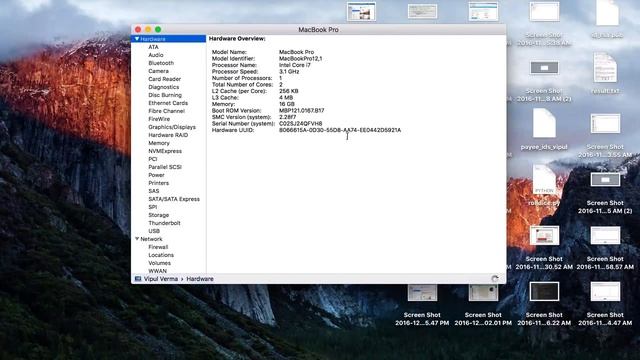The image size is (640, 360).
Task: Minimize the MacBook Pro window
Action: [x=148, y=29]
